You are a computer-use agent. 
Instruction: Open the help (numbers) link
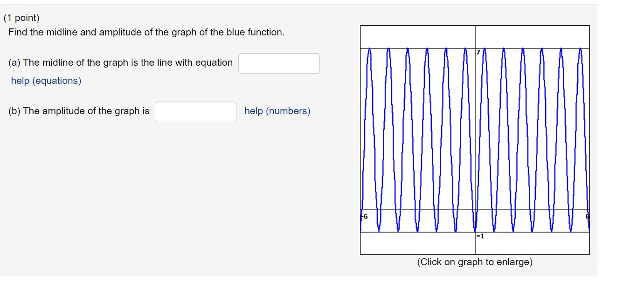[277, 111]
